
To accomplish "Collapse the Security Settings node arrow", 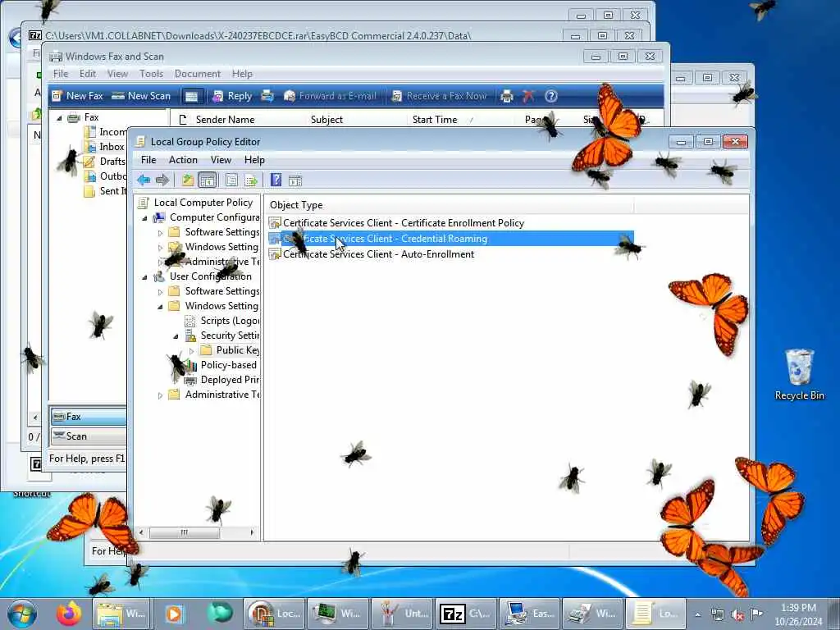I will coord(176,336).
